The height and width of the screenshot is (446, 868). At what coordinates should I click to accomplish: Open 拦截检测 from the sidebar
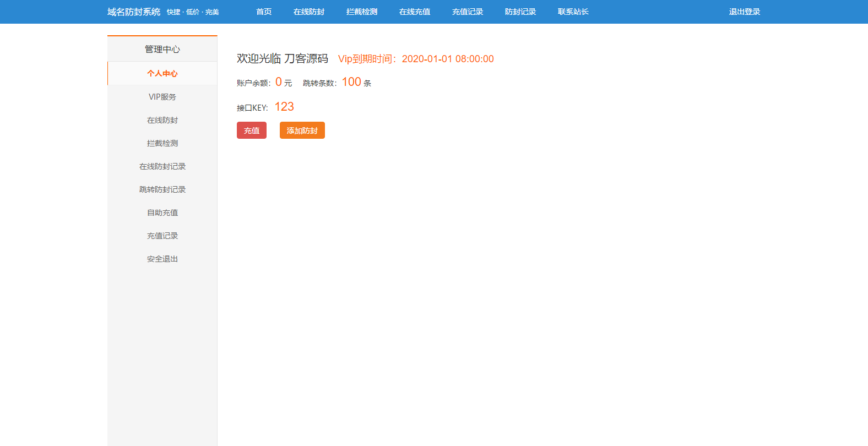click(x=162, y=143)
